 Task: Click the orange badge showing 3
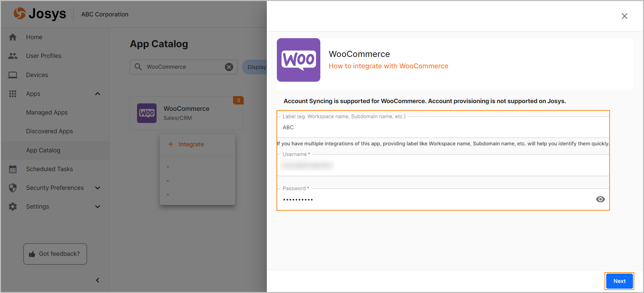click(x=238, y=100)
